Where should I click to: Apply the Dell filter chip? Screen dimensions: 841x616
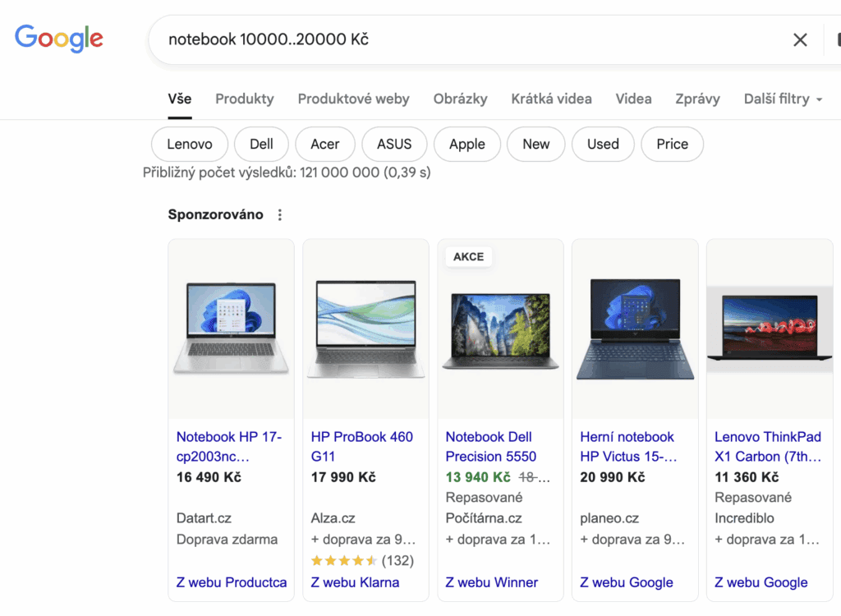(261, 145)
